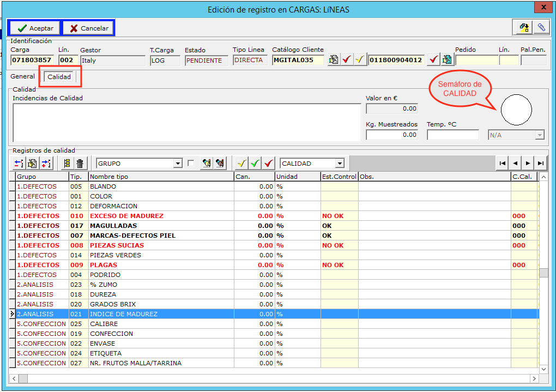This screenshot has width=556, height=392.
Task: Click the quality semaphore circle indicator
Action: click(x=516, y=109)
